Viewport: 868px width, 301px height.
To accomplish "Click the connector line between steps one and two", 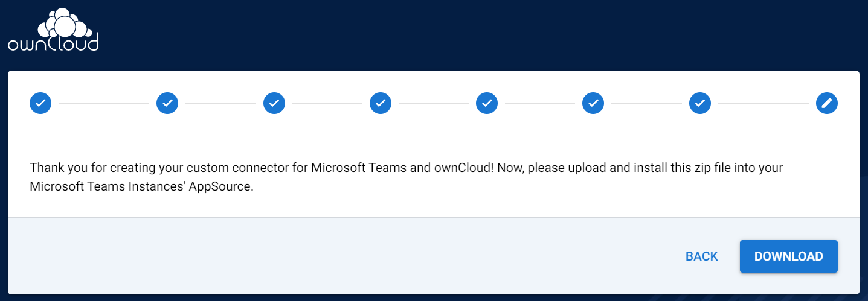I will 104,103.
